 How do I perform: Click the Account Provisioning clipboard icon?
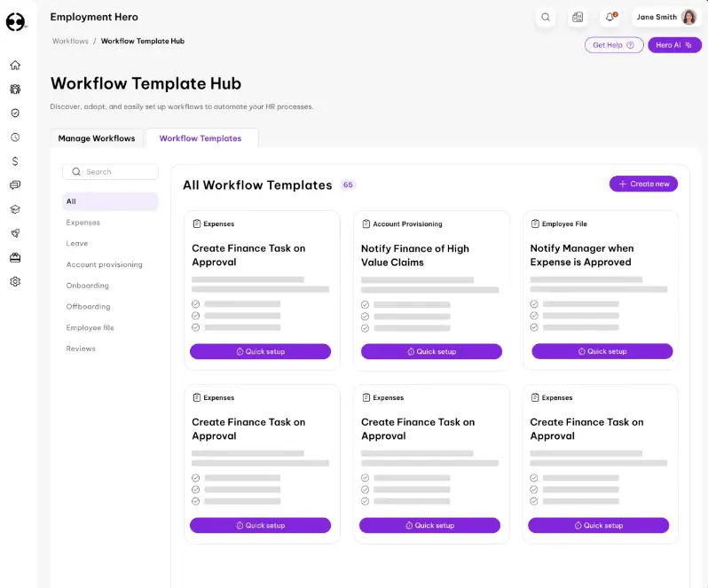click(366, 223)
